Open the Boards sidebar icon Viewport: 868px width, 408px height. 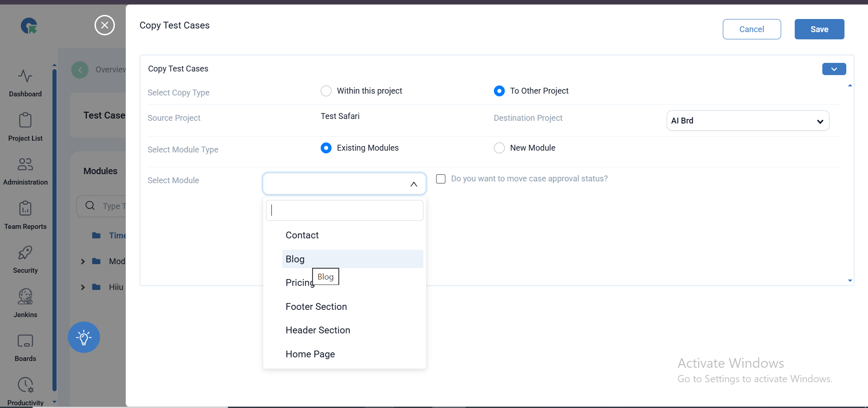tap(25, 341)
